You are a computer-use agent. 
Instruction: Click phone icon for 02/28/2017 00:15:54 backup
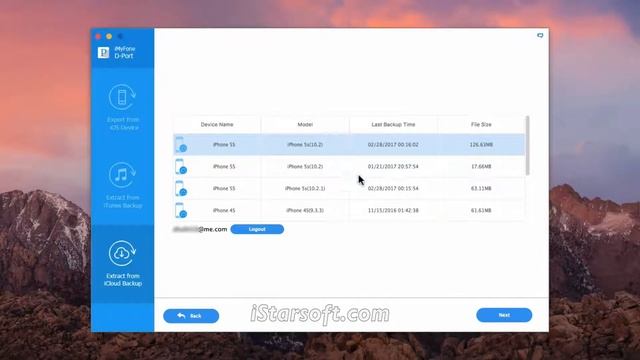pyautogui.click(x=180, y=189)
